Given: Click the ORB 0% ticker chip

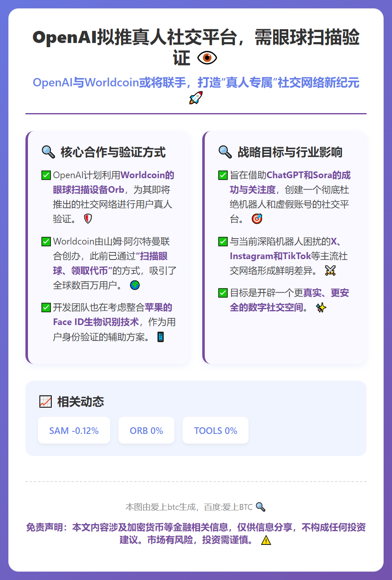Looking at the screenshot, I should [x=146, y=430].
